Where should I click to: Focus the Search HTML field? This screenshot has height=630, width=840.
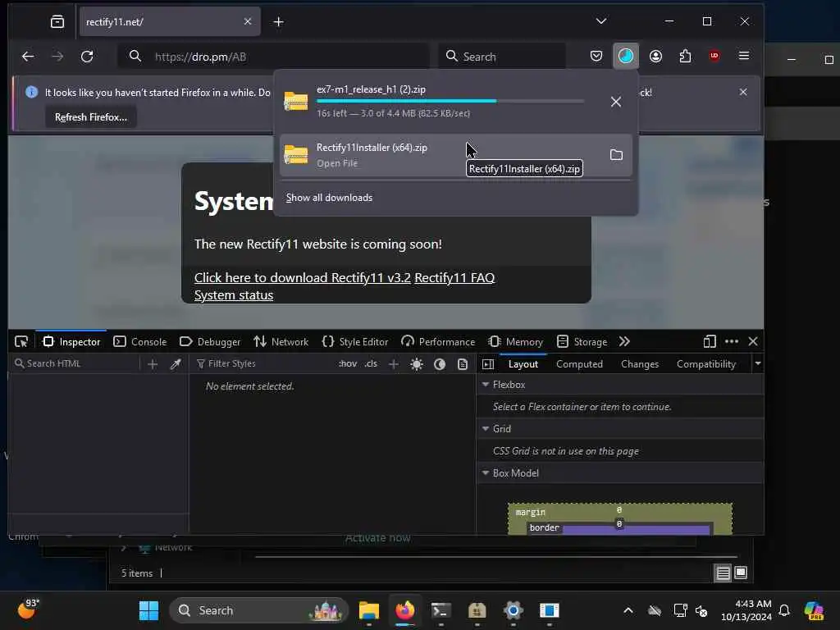[x=75, y=363]
